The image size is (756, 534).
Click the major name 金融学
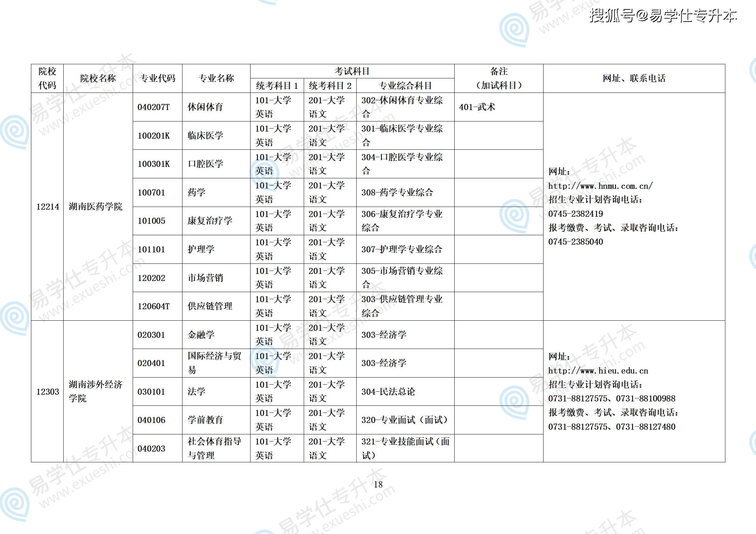click(x=201, y=334)
